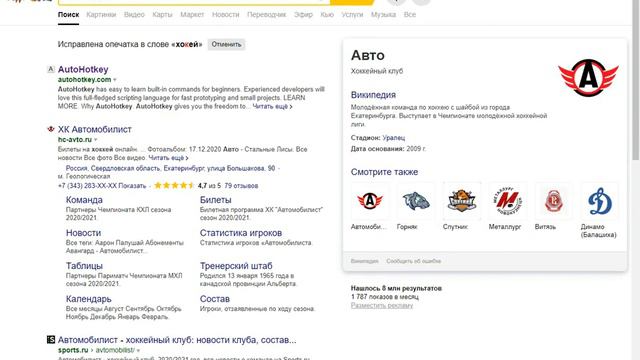Viewport: 640px width, 360px height.
Task: Switch to the Видео tab
Action: [134, 14]
